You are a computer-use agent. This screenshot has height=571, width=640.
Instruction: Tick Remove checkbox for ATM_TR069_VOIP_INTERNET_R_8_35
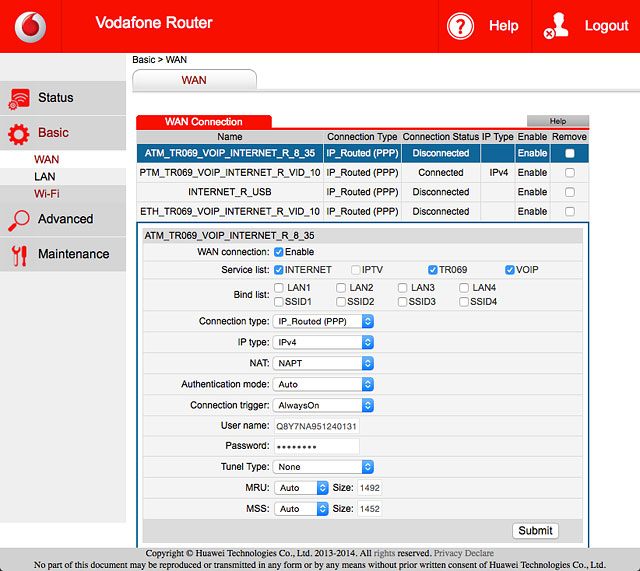tap(570, 153)
